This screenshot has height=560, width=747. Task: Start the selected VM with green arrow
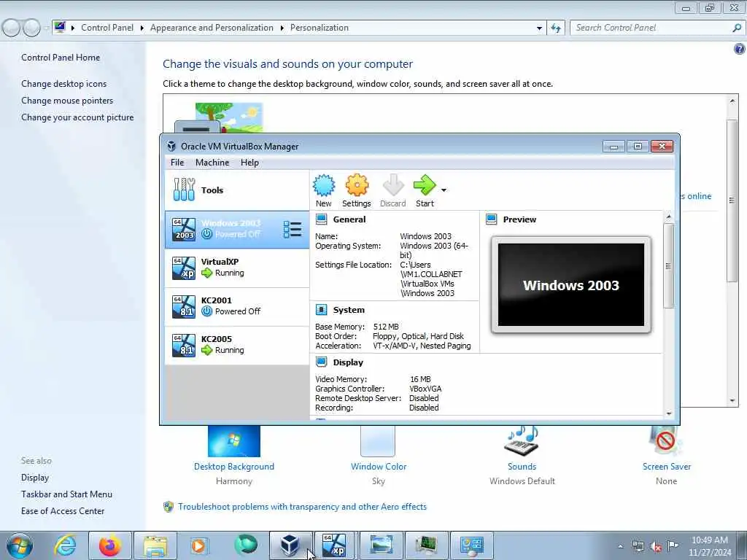coord(425,185)
